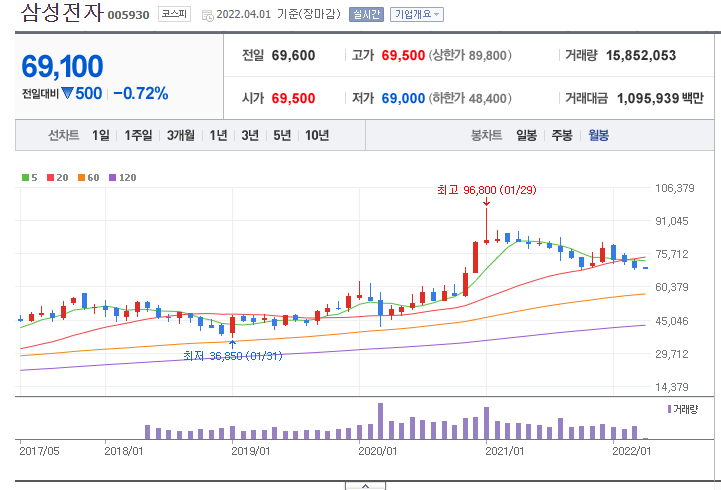Select the 10년 line chart tab
The width and height of the screenshot is (721, 490).
coord(317,135)
